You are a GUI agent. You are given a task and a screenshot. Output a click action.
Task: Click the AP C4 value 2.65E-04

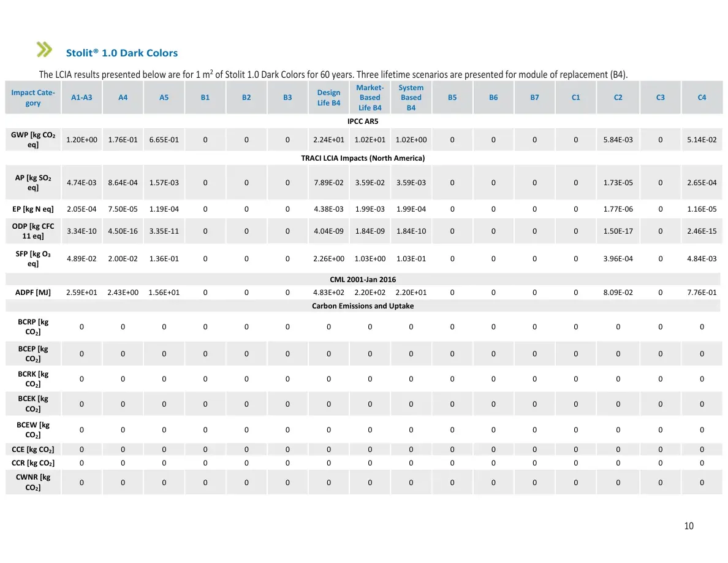[x=702, y=183]
